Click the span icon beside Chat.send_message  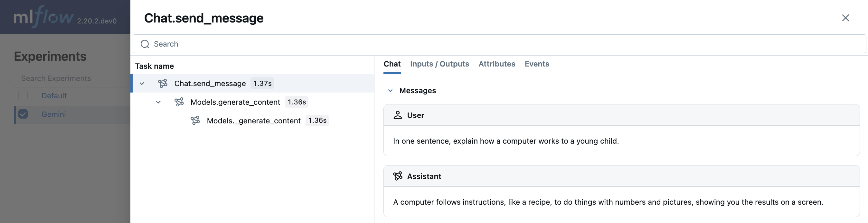click(163, 84)
